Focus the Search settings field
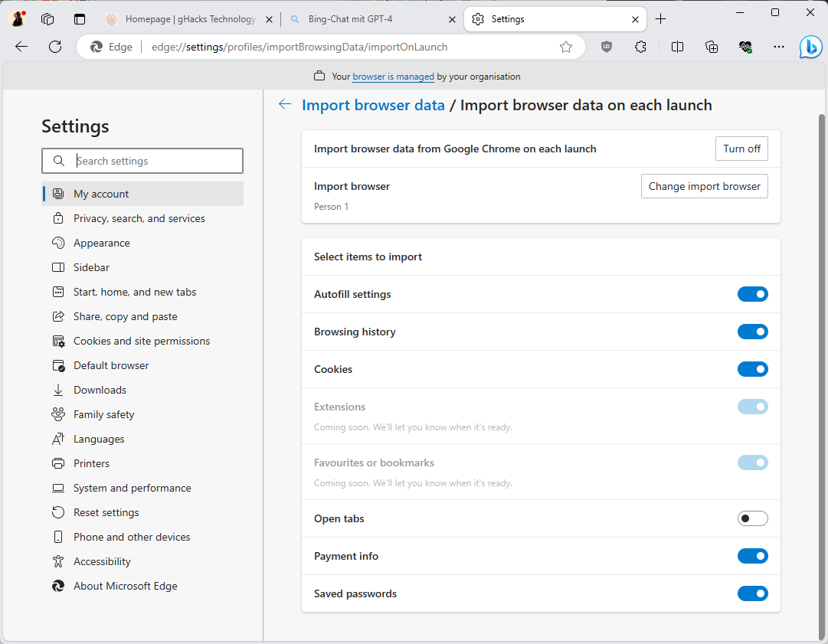The image size is (828, 644). click(142, 161)
